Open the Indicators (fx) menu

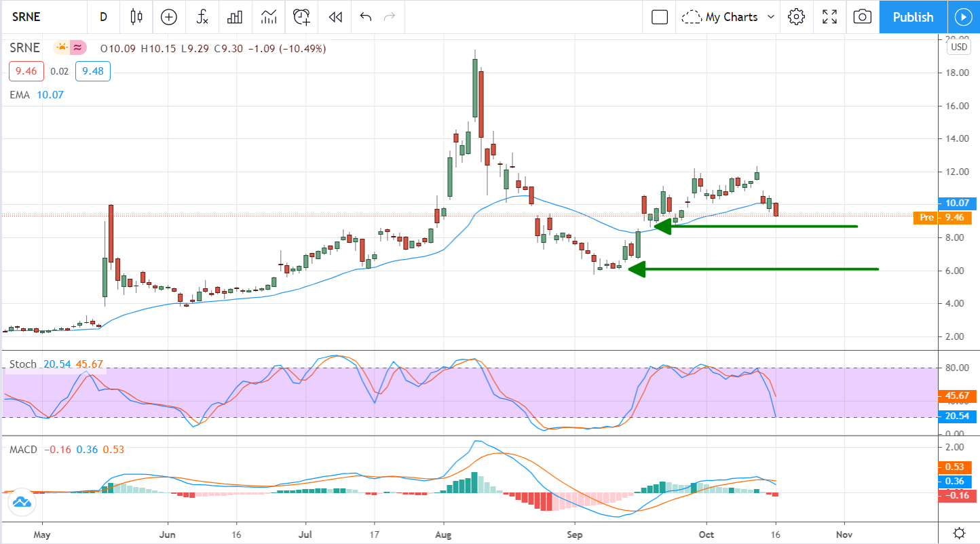click(202, 17)
